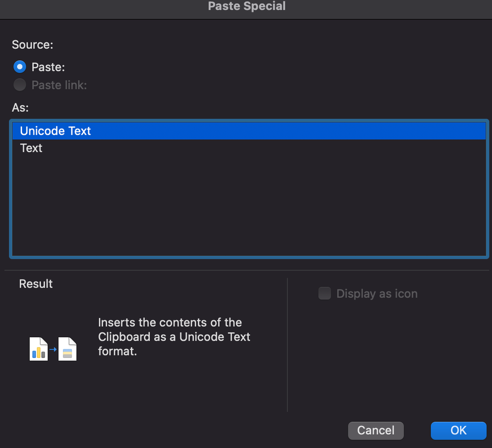Click the Result section heading
Image resolution: width=492 pixels, height=448 pixels.
click(x=36, y=284)
